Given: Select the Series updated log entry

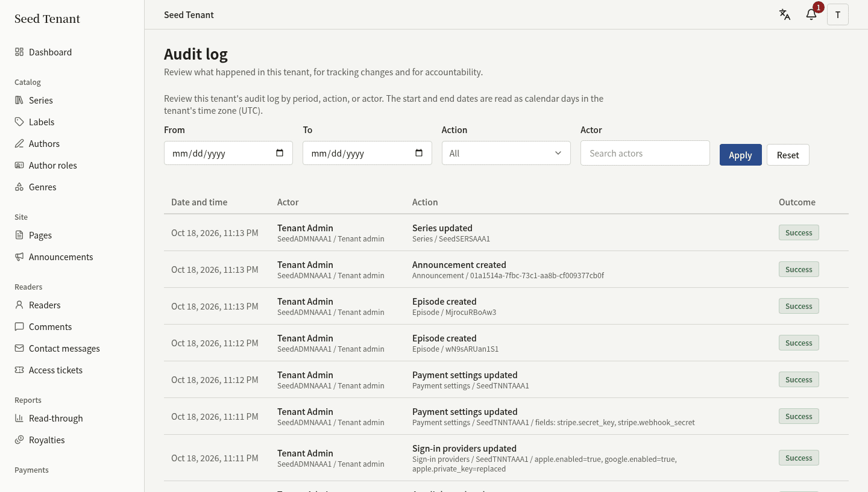Looking at the screenshot, I should click(506, 232).
